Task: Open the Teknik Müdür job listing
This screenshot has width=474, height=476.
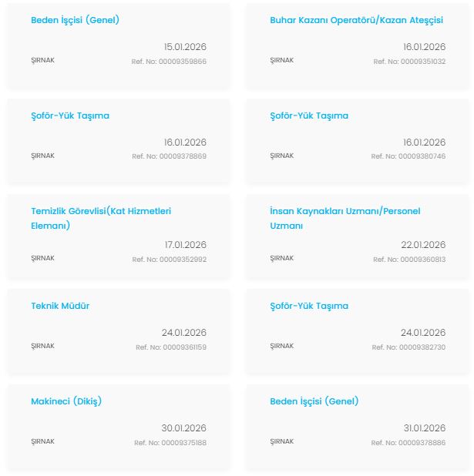Action: [x=60, y=306]
